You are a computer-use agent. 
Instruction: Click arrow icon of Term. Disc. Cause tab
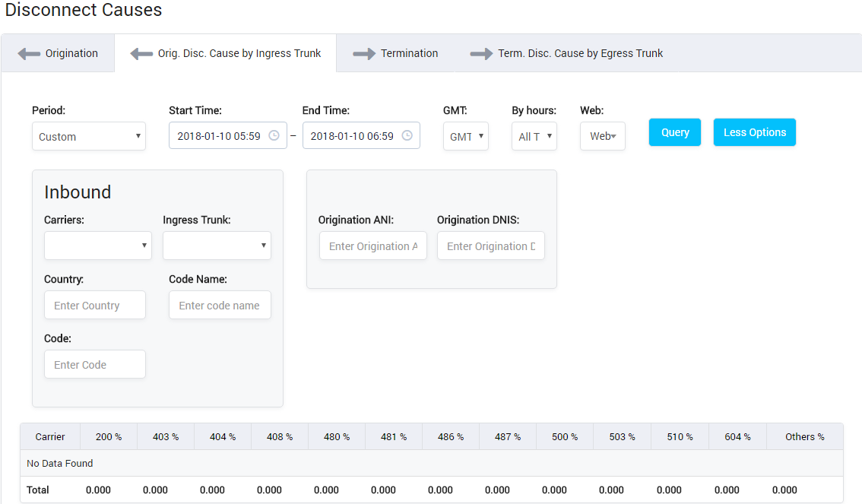pos(481,54)
